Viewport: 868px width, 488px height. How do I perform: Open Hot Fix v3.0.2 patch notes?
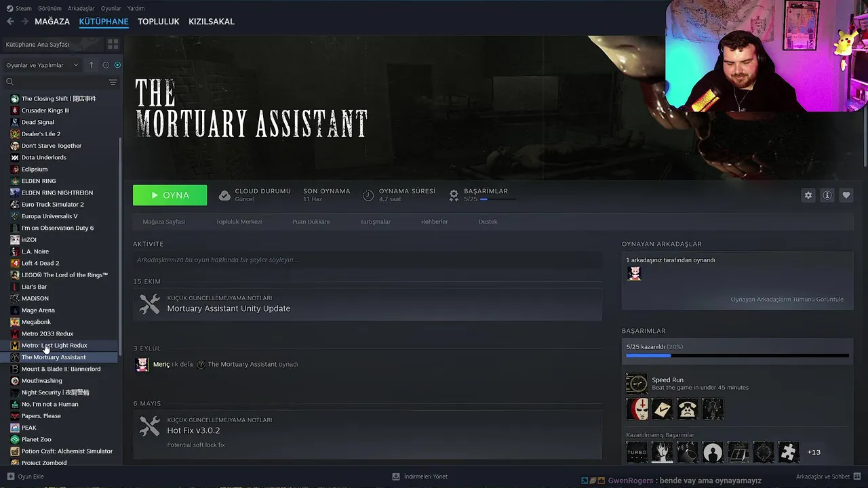click(194, 430)
